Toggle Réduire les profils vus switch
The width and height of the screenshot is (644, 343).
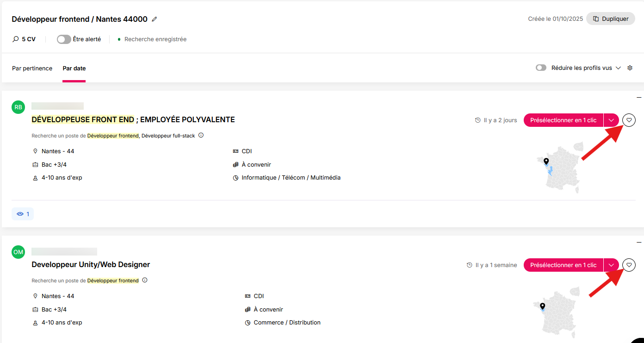[x=541, y=68]
